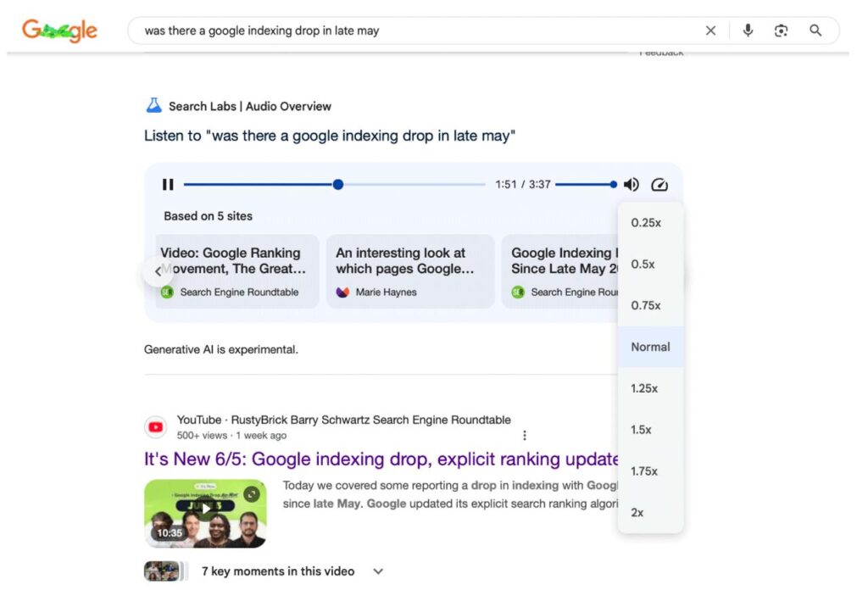Open the Marie Haynes source card

pyautogui.click(x=410, y=271)
